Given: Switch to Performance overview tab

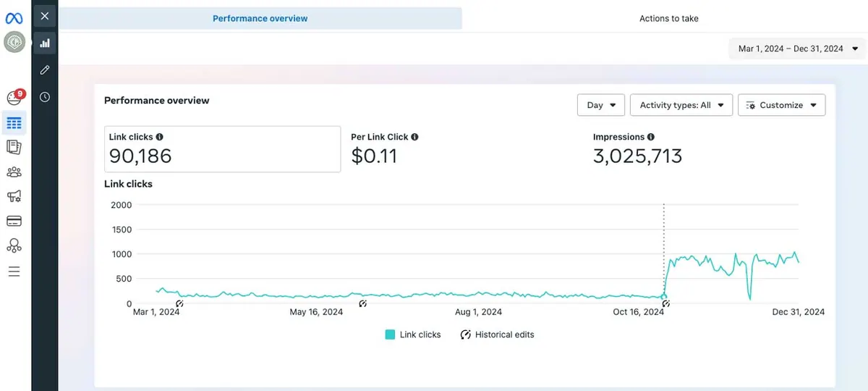Looking at the screenshot, I should coord(260,19).
